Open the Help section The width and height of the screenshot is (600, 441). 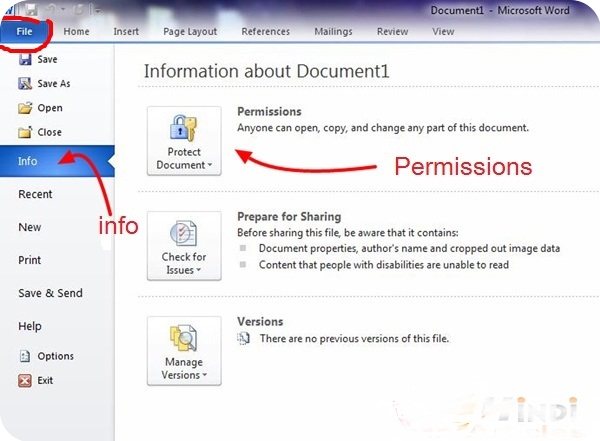click(x=30, y=326)
